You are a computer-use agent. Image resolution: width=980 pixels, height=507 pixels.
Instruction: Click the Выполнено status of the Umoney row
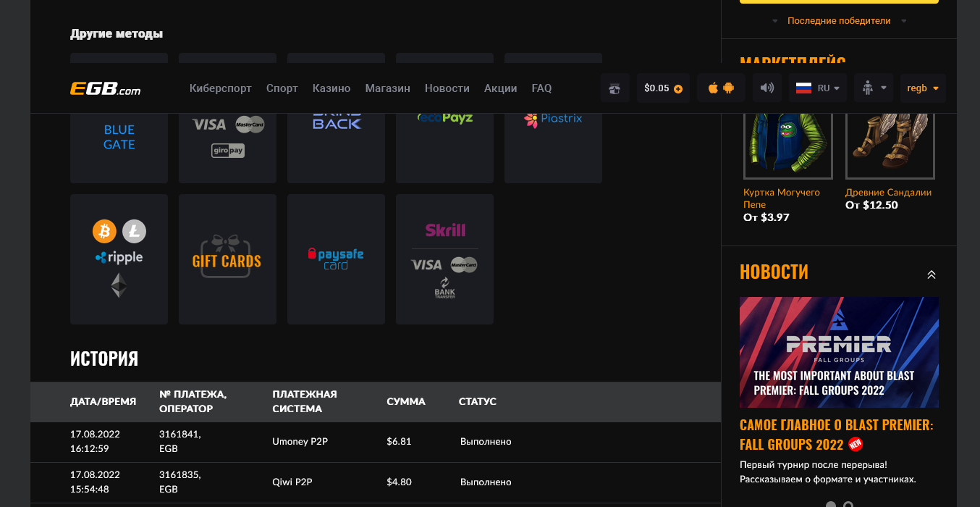486,442
